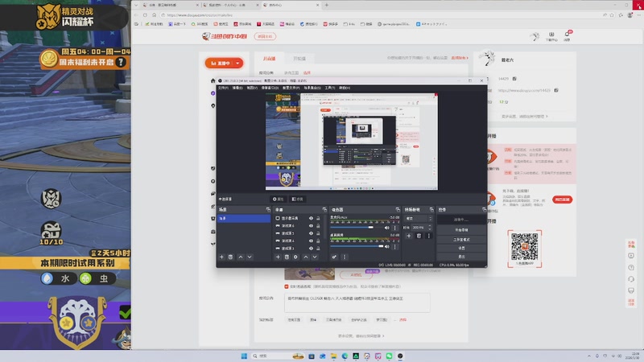The image size is (644, 362).
Task: Click return to main site pill button
Action: tap(265, 36)
